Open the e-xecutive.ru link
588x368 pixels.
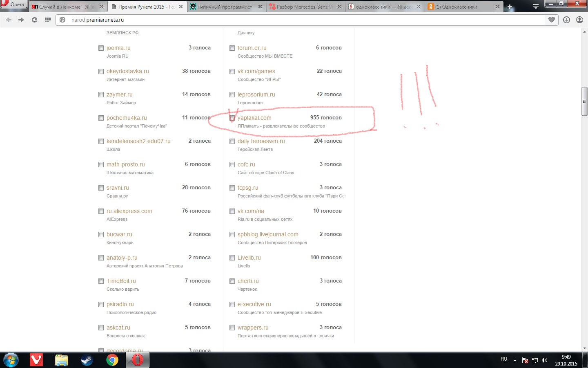[254, 304]
